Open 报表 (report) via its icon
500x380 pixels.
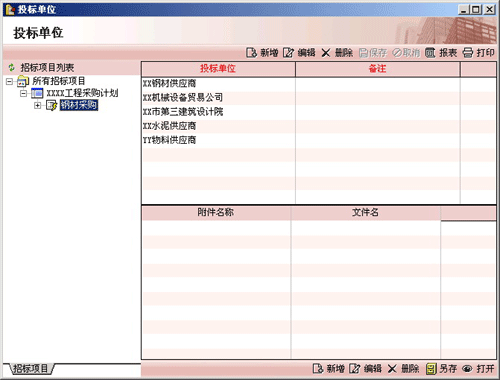click(x=430, y=53)
